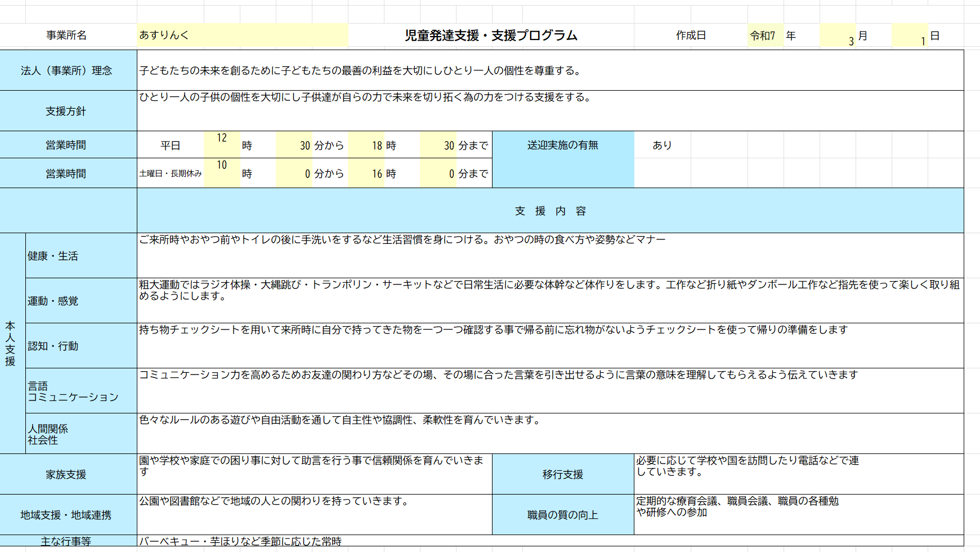Click the 令和7 year cell
The image size is (980, 552).
pyautogui.click(x=764, y=35)
